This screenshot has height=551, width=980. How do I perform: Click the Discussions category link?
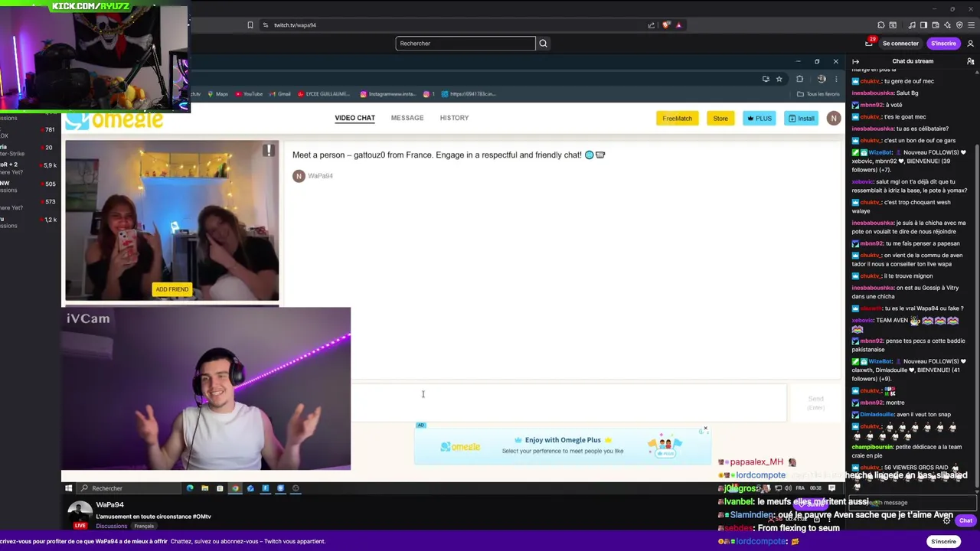(x=112, y=527)
